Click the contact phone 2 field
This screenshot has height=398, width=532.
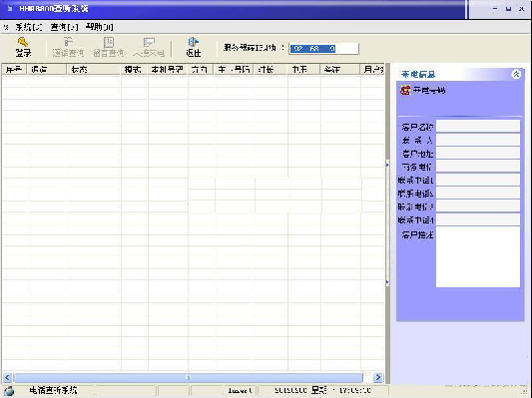(x=478, y=193)
